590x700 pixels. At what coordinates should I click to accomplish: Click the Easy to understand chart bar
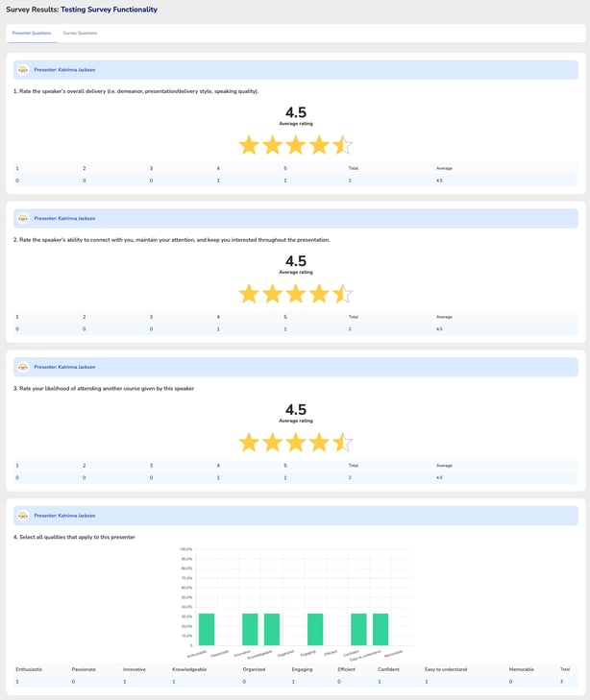tap(381, 629)
